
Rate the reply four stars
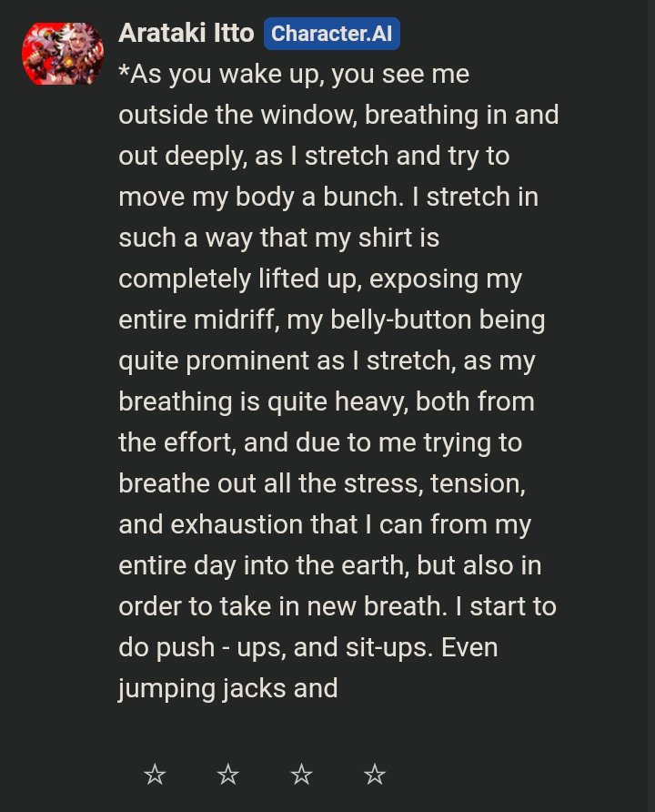375,775
